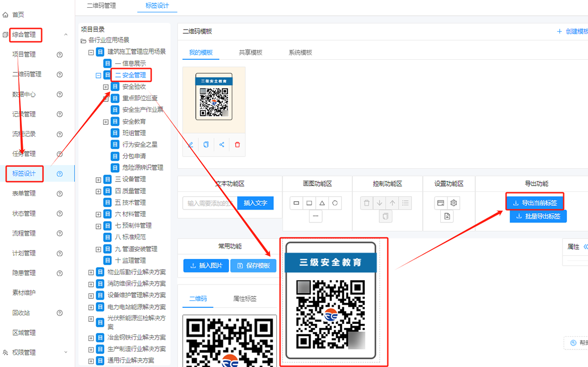Image resolution: width=588 pixels, height=367 pixels.
Task: Open label settings gear icon
Action: click(x=454, y=203)
